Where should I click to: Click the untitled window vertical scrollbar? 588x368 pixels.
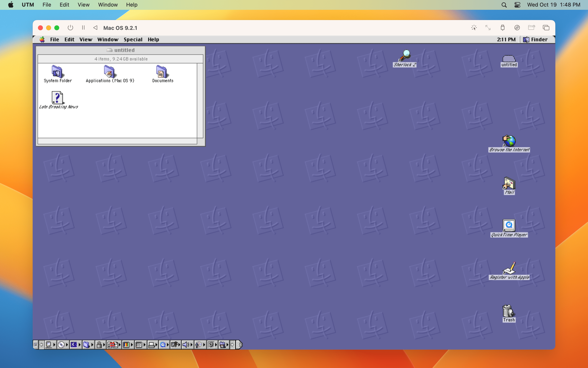[x=200, y=101]
